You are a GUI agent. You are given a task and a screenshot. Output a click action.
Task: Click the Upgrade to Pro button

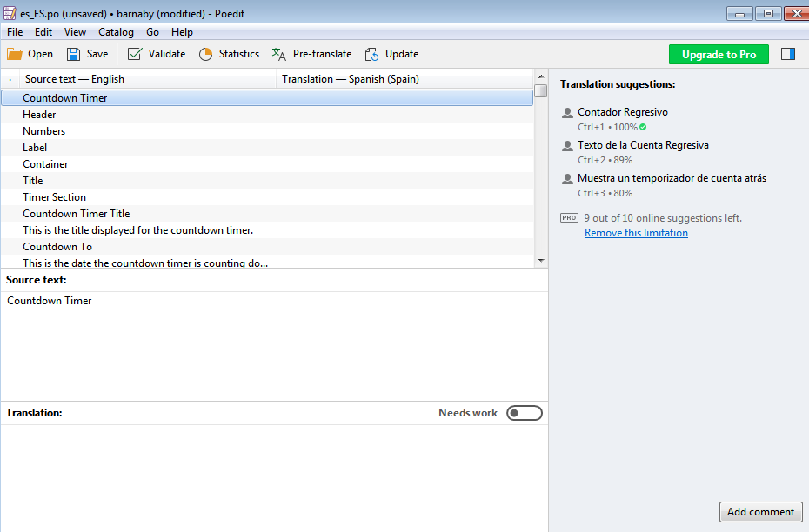pyautogui.click(x=719, y=54)
